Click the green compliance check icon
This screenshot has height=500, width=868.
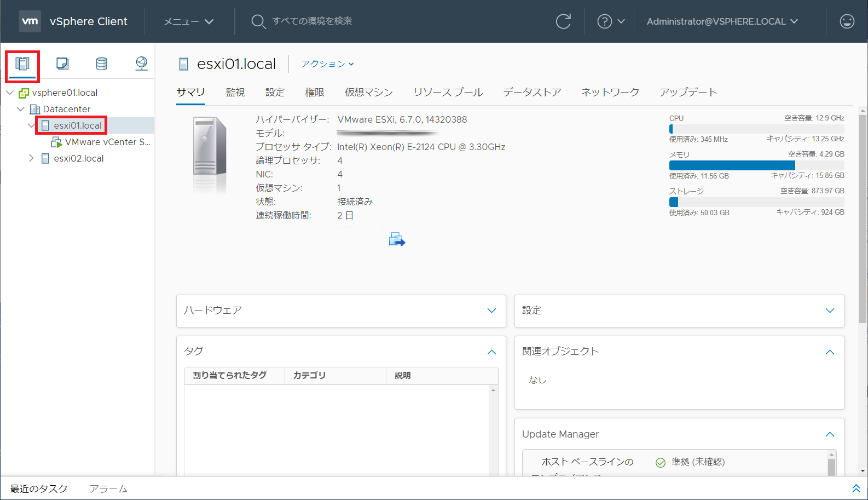tap(661, 462)
